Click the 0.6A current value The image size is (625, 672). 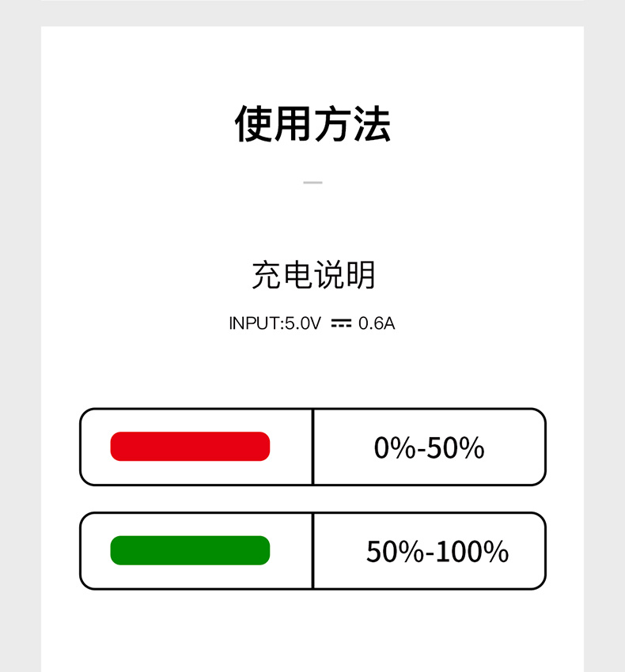377,323
